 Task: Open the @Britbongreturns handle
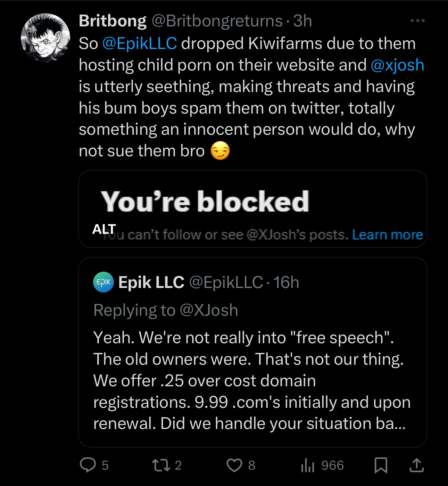point(217,21)
